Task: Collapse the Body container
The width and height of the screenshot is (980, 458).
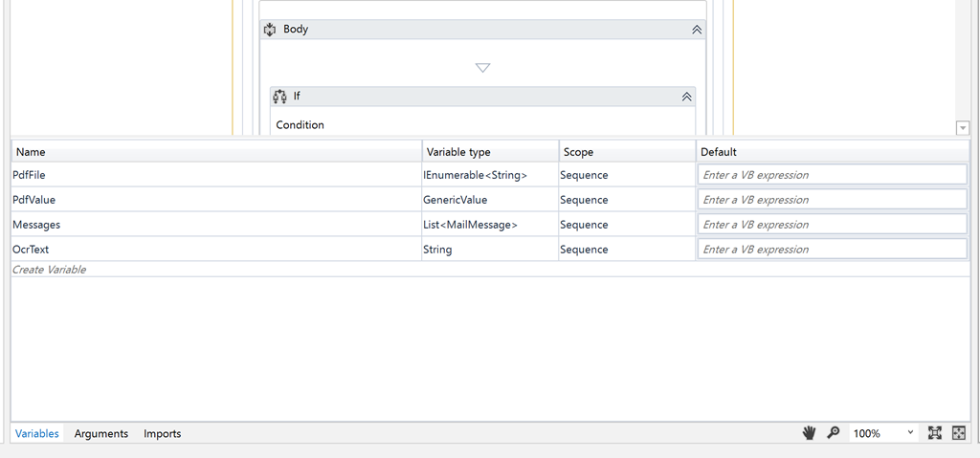Action: click(x=697, y=30)
